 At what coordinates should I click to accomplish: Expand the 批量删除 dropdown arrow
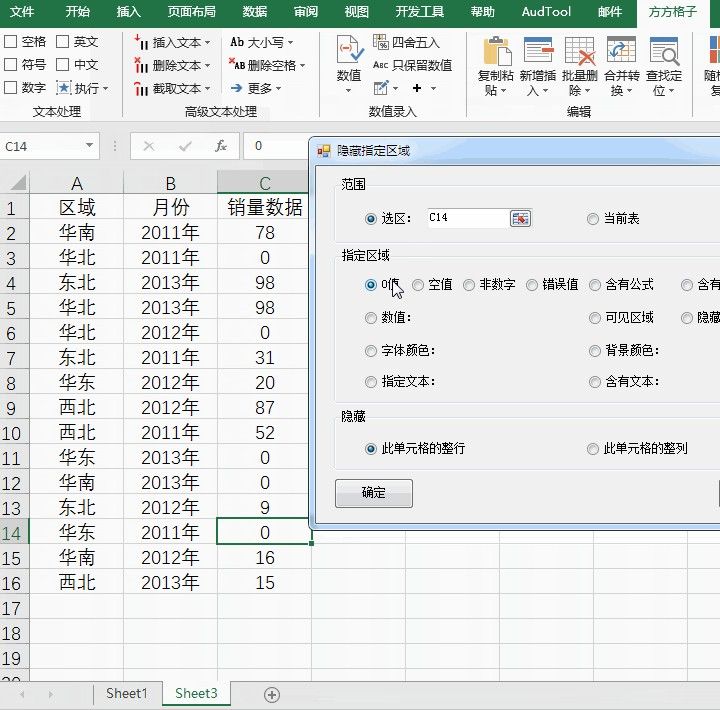click(x=587, y=91)
